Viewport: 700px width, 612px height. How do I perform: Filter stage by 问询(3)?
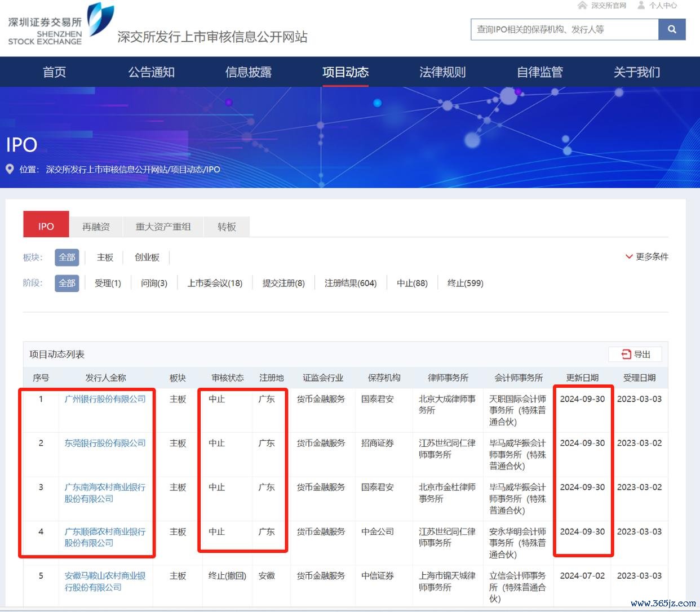point(154,283)
